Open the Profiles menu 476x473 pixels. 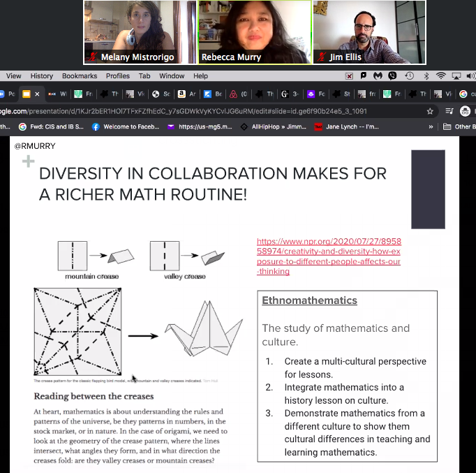coord(118,76)
